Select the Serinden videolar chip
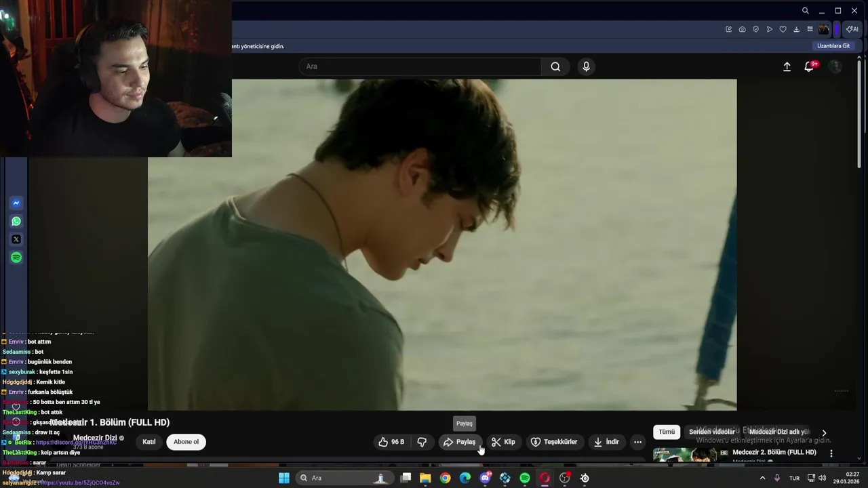Viewport: 868px width, 488px height. (x=711, y=432)
